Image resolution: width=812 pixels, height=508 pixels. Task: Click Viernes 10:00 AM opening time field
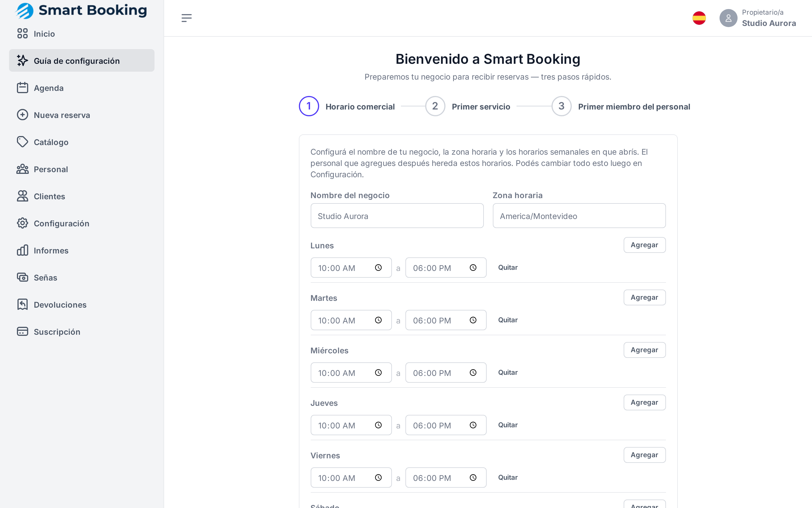[x=351, y=478]
